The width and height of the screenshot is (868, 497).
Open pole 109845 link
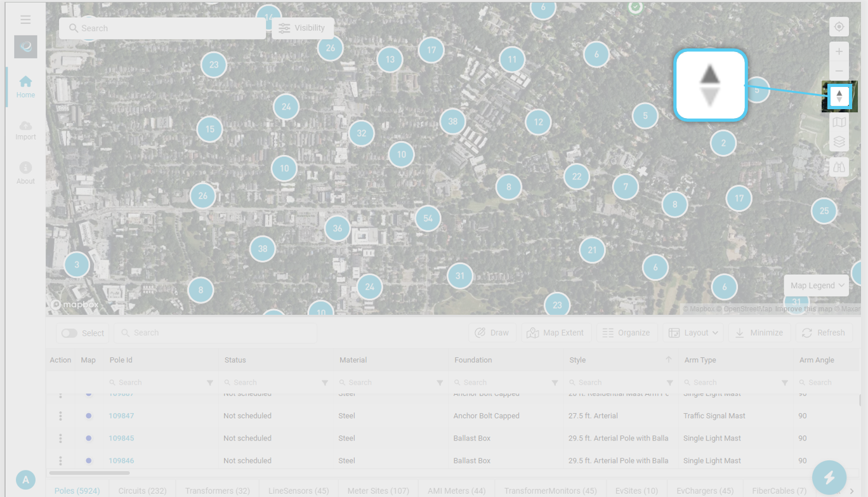pyautogui.click(x=121, y=438)
